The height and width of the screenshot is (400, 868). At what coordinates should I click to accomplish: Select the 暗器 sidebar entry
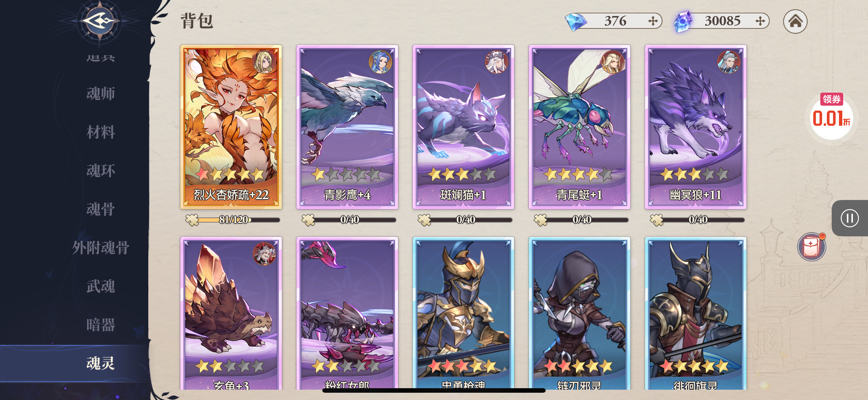tap(100, 325)
